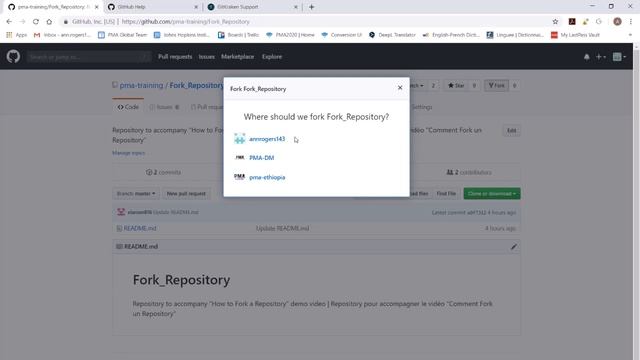Click the address bar URL

[185, 22]
